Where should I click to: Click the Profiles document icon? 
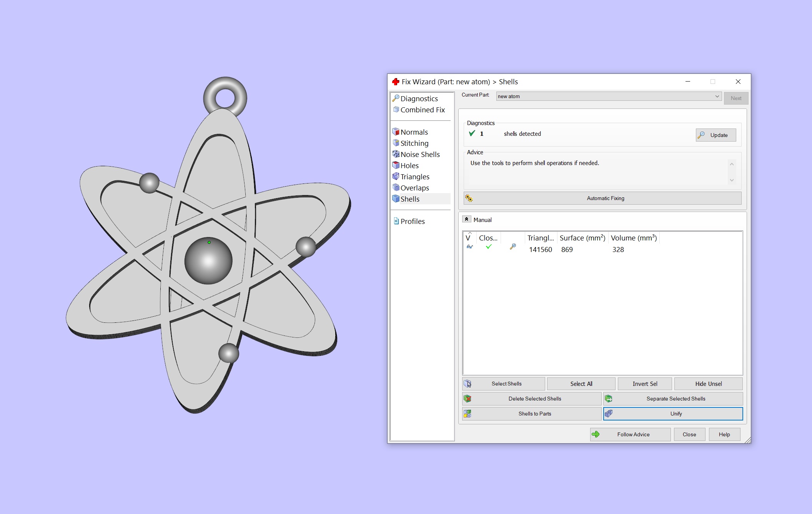pyautogui.click(x=396, y=221)
